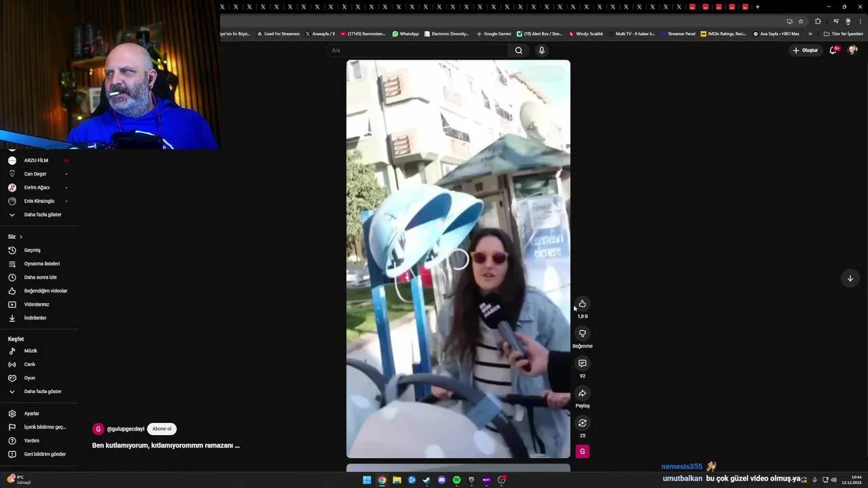Click the search magnifier button

point(519,50)
